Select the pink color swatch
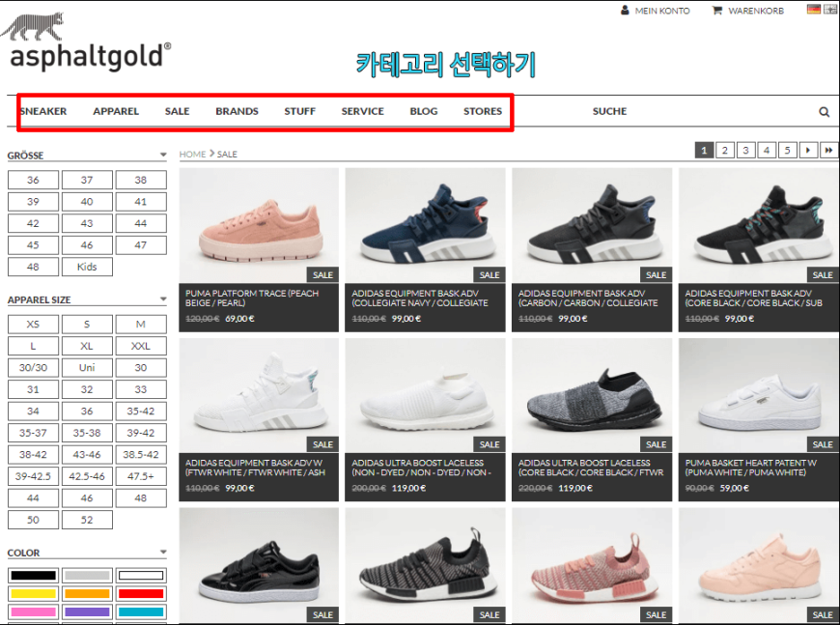Viewport: 840px width, 625px height. [33, 611]
